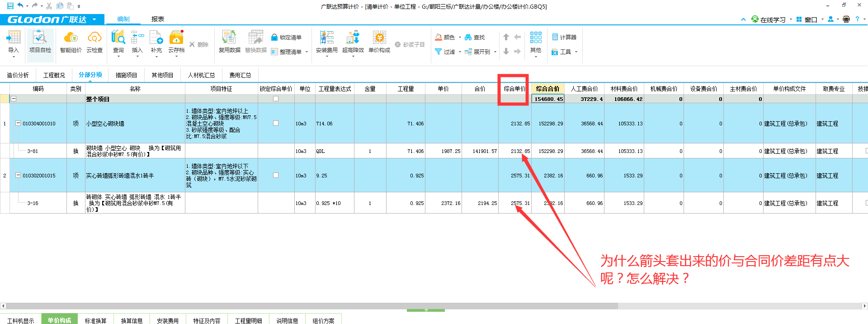Open the 计算器 calculator
The image size is (868, 324).
pos(564,37)
